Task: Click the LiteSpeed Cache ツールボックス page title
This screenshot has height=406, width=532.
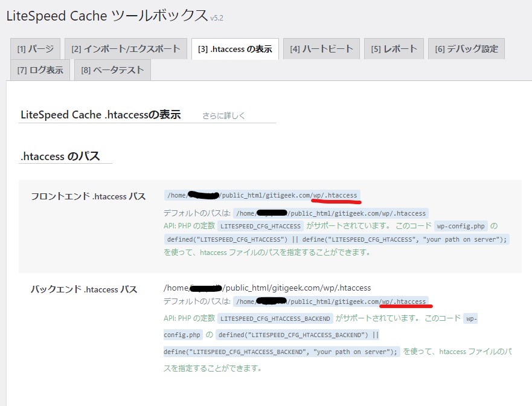Action: [106, 16]
